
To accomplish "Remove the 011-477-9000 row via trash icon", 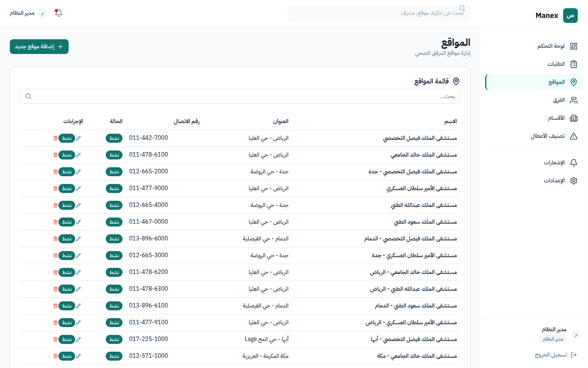I will coord(56,188).
